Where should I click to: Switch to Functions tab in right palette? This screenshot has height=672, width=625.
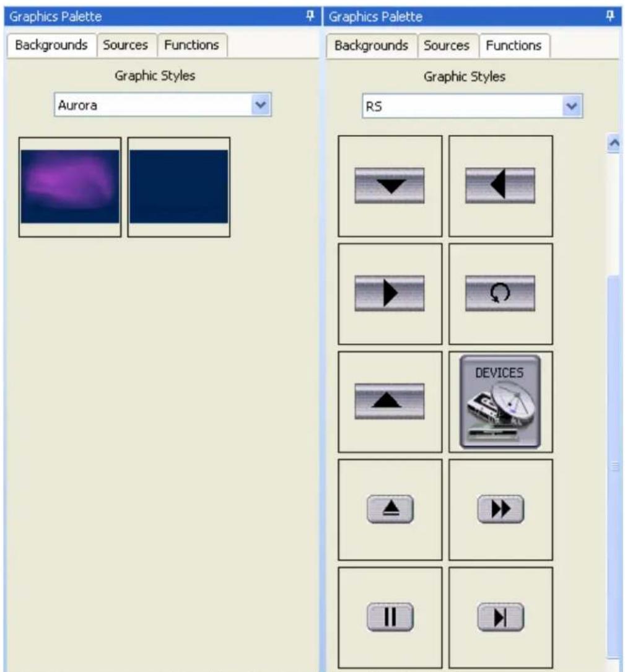(514, 45)
